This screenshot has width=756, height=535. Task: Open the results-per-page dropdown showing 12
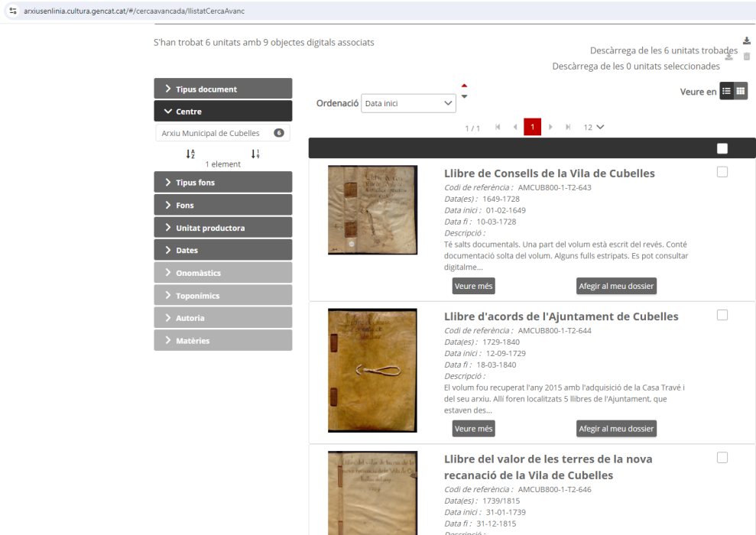[x=593, y=127]
